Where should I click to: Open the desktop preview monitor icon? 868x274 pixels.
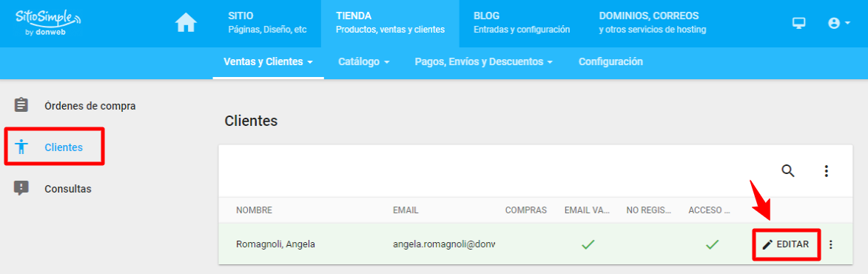coord(798,23)
